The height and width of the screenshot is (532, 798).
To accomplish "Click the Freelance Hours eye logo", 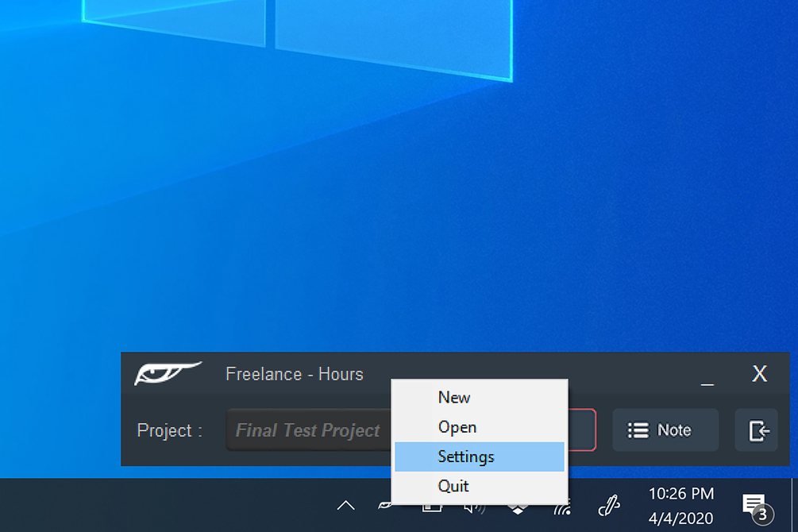I will 168,373.
